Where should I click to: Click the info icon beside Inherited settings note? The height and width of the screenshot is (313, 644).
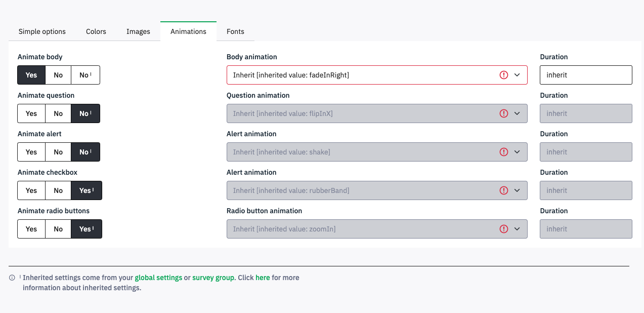click(x=12, y=278)
